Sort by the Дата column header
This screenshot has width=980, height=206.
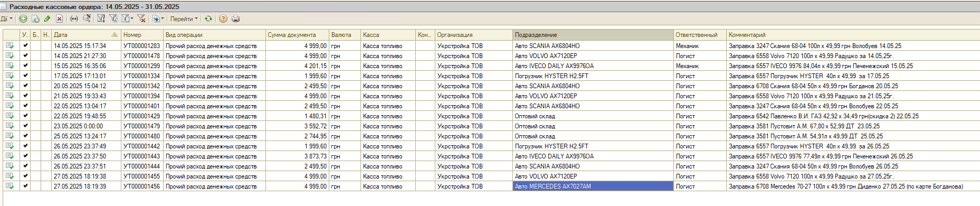86,35
